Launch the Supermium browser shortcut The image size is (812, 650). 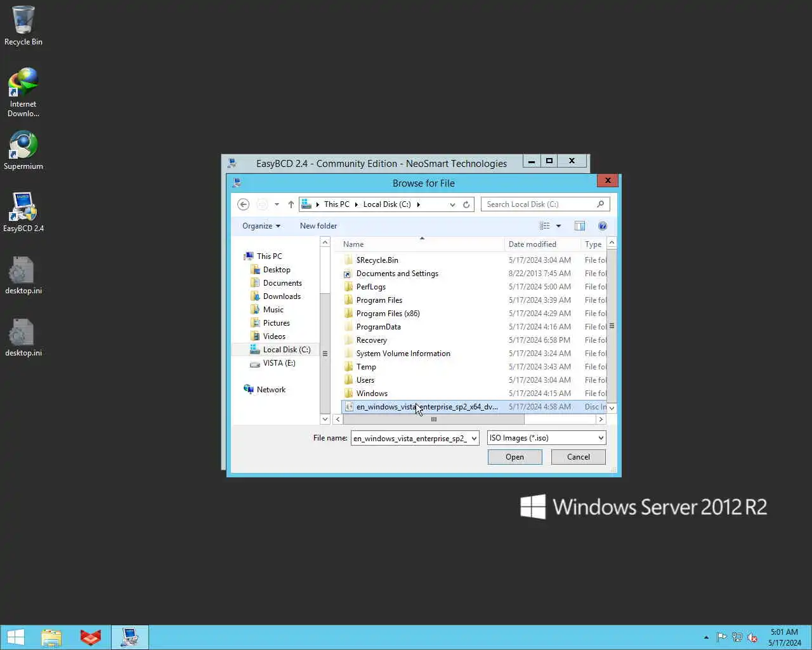tap(23, 151)
